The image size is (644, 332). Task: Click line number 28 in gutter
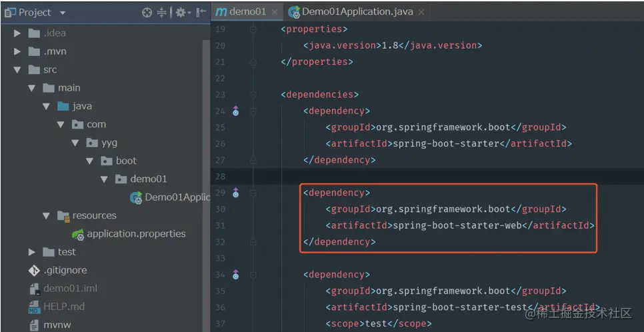pyautogui.click(x=220, y=177)
